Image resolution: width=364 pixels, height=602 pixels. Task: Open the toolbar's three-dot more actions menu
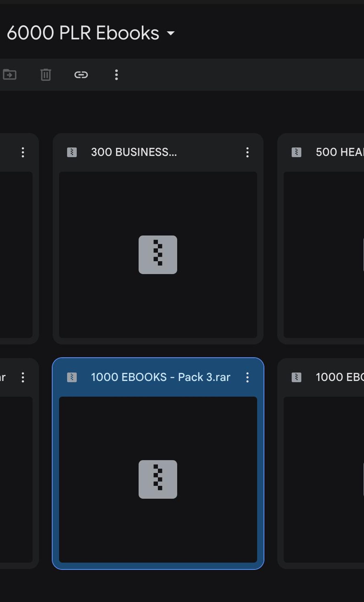coord(116,75)
